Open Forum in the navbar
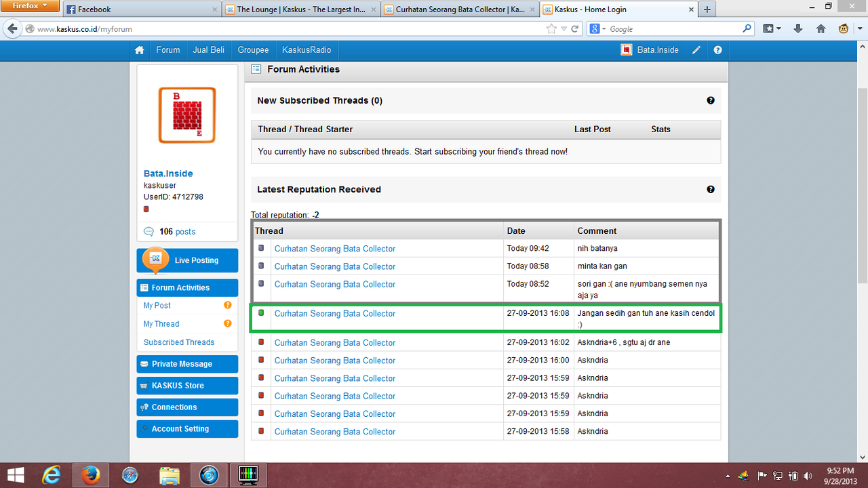Viewport: 868px width, 488px height. (168, 50)
